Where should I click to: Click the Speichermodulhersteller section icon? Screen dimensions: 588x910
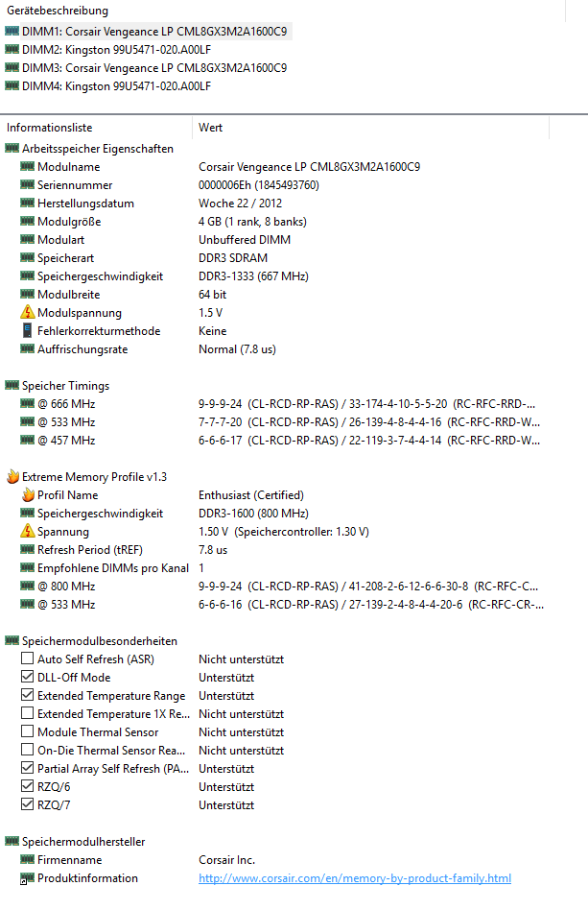pyautogui.click(x=12, y=841)
